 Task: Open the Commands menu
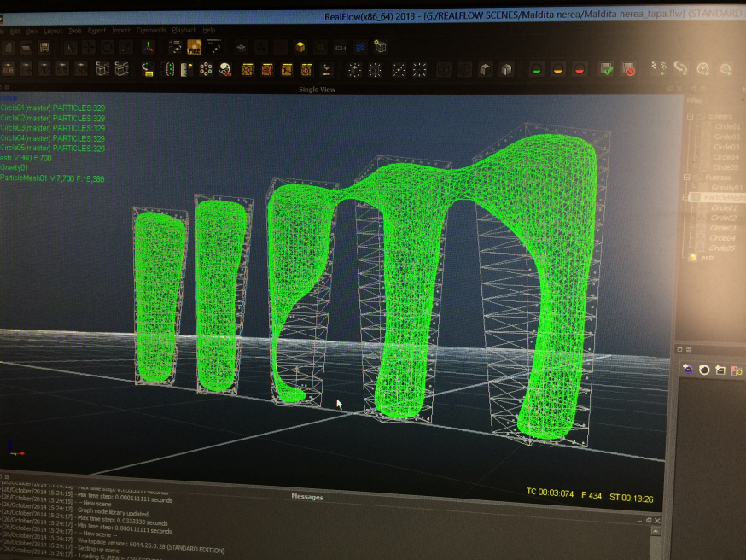[150, 30]
